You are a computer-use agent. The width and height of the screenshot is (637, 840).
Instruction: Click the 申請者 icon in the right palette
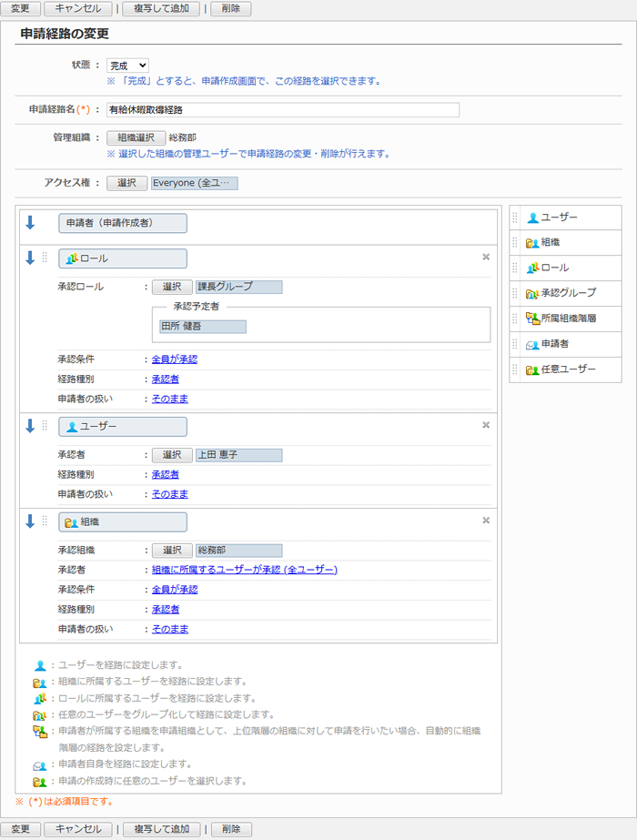(x=532, y=345)
